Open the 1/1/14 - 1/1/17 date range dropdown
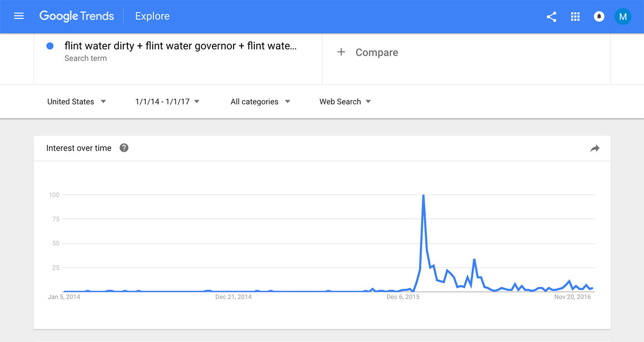 pos(167,102)
